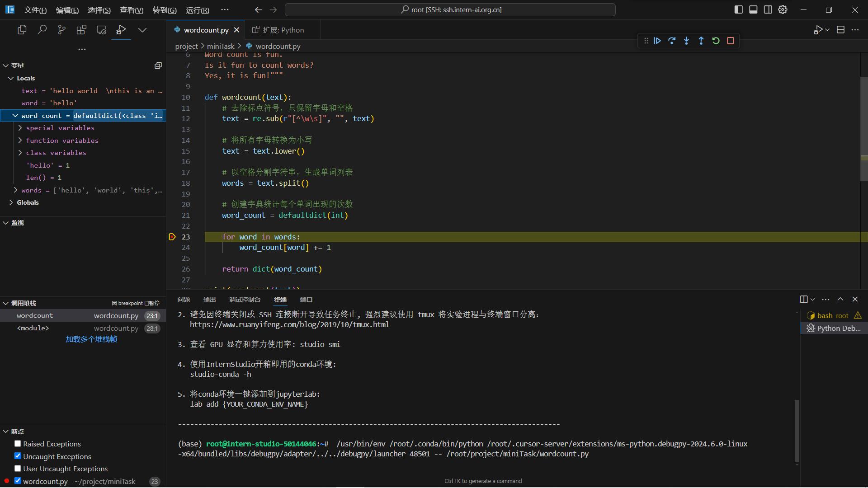
Task: Collapse the 变量 section
Action: (6, 66)
